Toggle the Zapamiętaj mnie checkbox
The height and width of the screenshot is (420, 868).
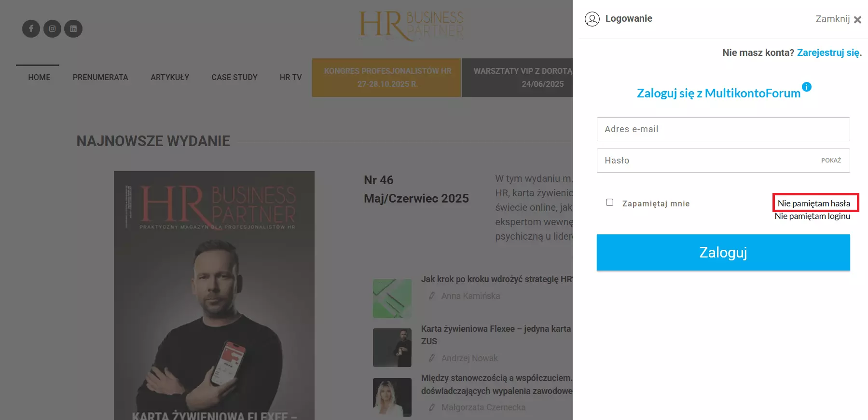tap(610, 203)
